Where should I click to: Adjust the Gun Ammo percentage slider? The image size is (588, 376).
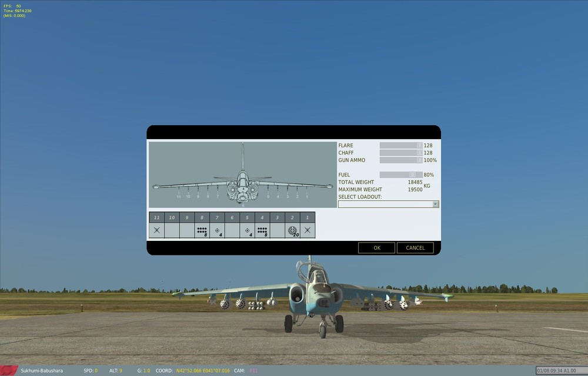(x=401, y=160)
